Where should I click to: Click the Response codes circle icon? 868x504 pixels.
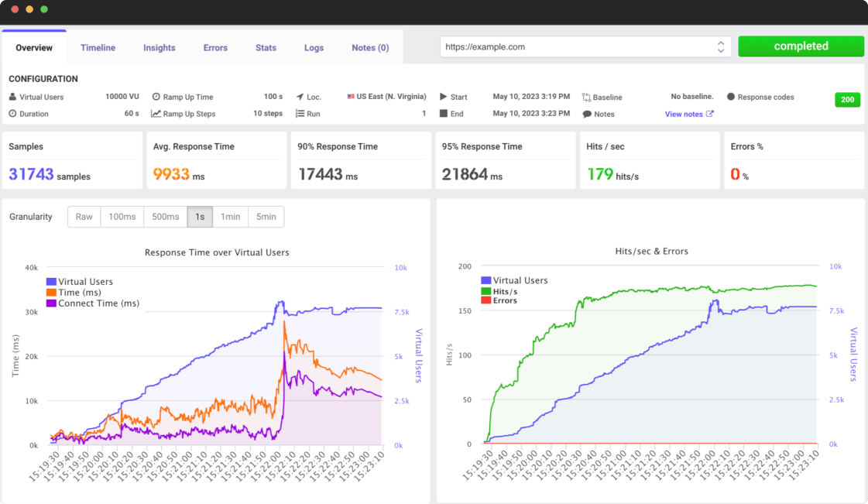click(731, 96)
